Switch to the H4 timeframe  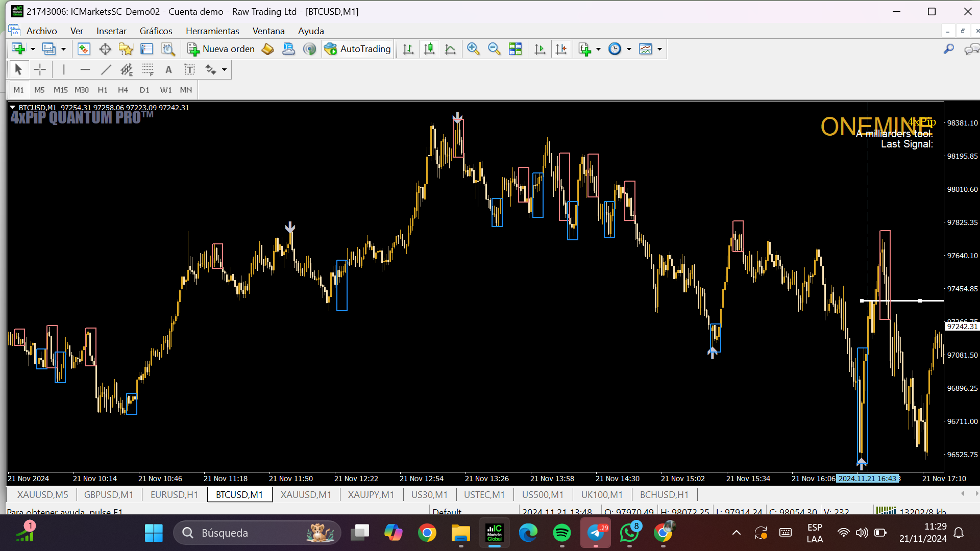(122, 90)
